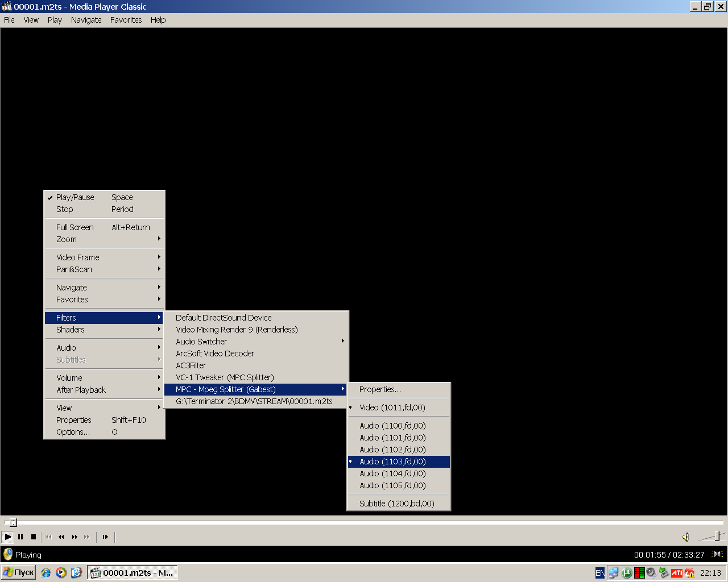Advance one frame with the step icon
Viewport: 728px width, 582px height.
(105, 537)
